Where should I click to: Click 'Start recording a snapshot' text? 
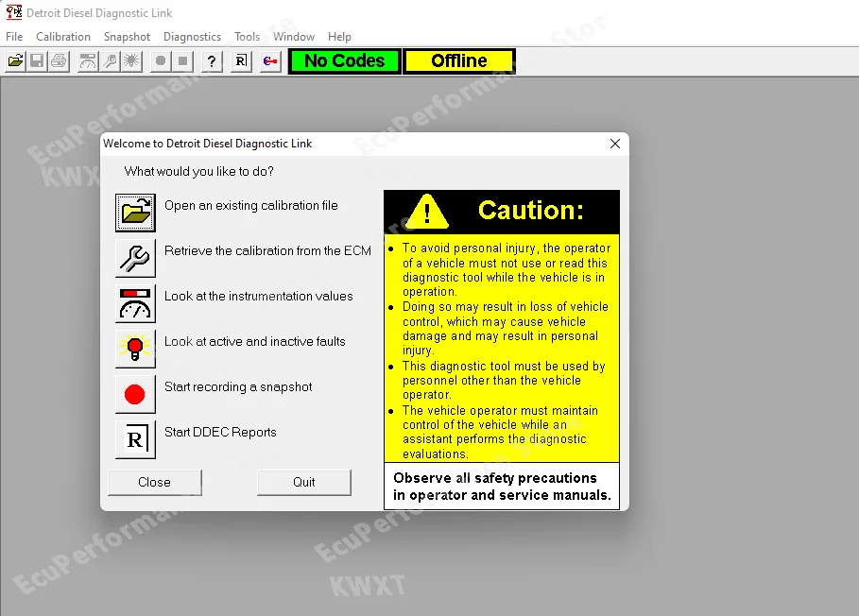point(238,387)
